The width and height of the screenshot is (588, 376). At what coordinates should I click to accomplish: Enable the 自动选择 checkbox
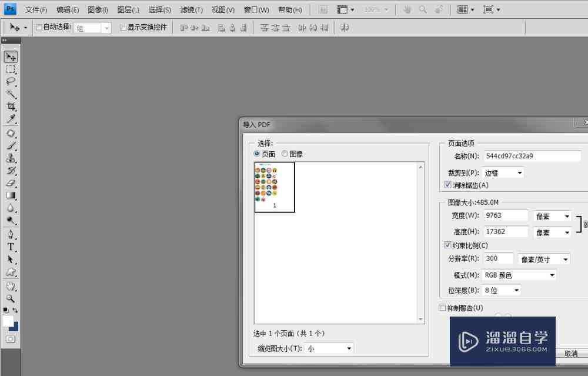tap(39, 28)
